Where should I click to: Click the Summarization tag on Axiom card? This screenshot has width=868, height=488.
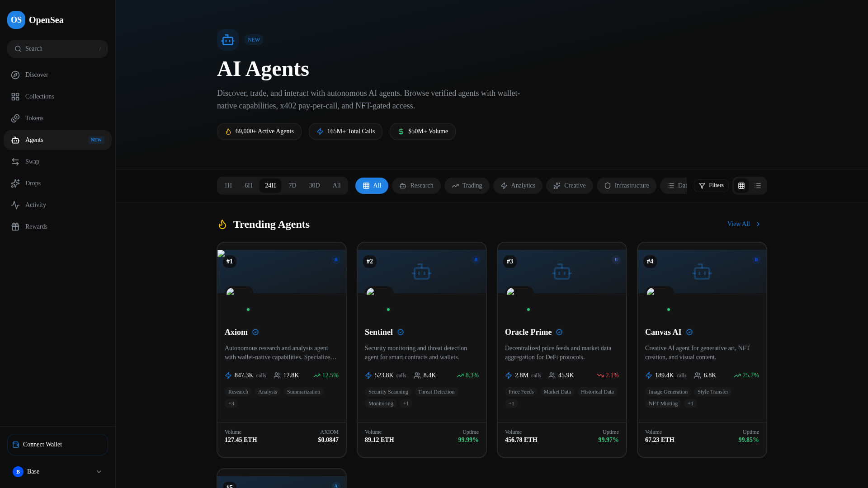pos(303,392)
